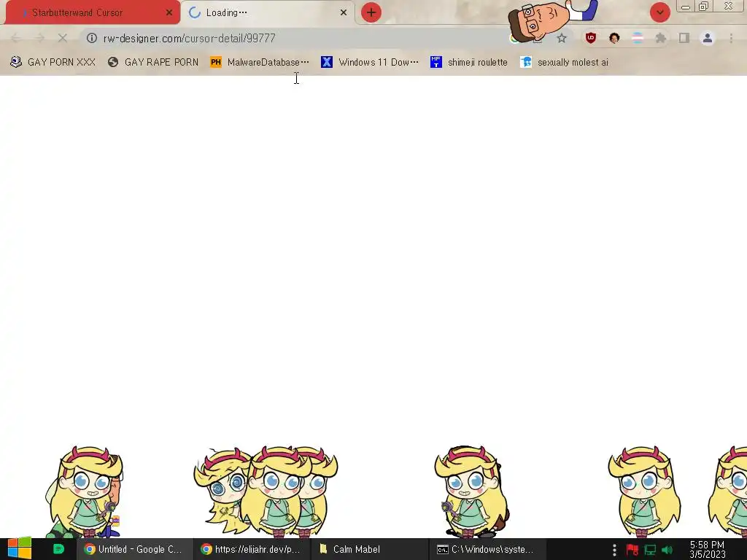The height and width of the screenshot is (560, 747).
Task: Switch to the https://elijahr.dev taskbar window
Action: (x=252, y=549)
